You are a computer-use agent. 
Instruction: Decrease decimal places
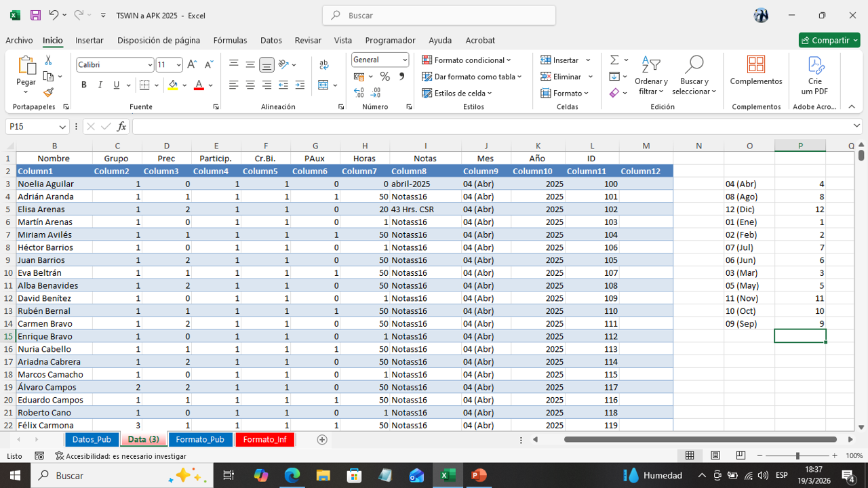point(375,93)
